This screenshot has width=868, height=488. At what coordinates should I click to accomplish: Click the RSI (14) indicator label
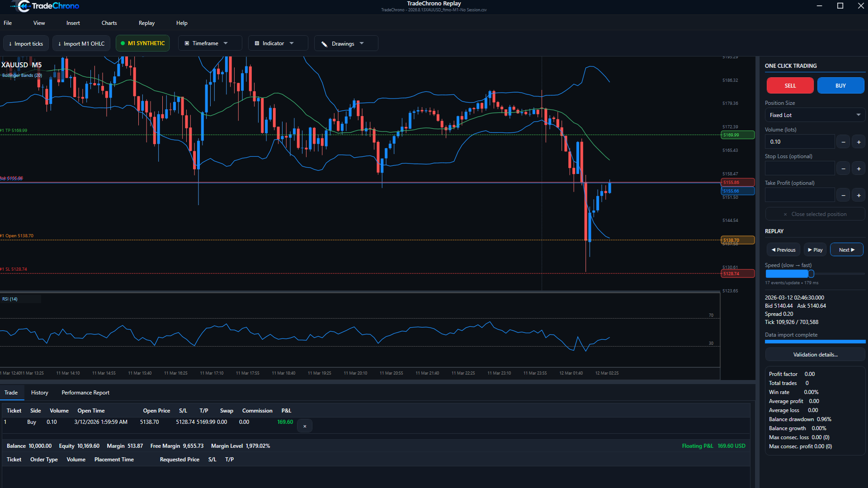(10, 299)
